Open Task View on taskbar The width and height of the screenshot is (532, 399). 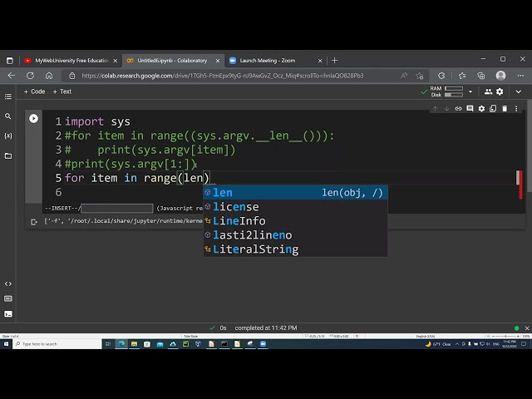click(108, 344)
